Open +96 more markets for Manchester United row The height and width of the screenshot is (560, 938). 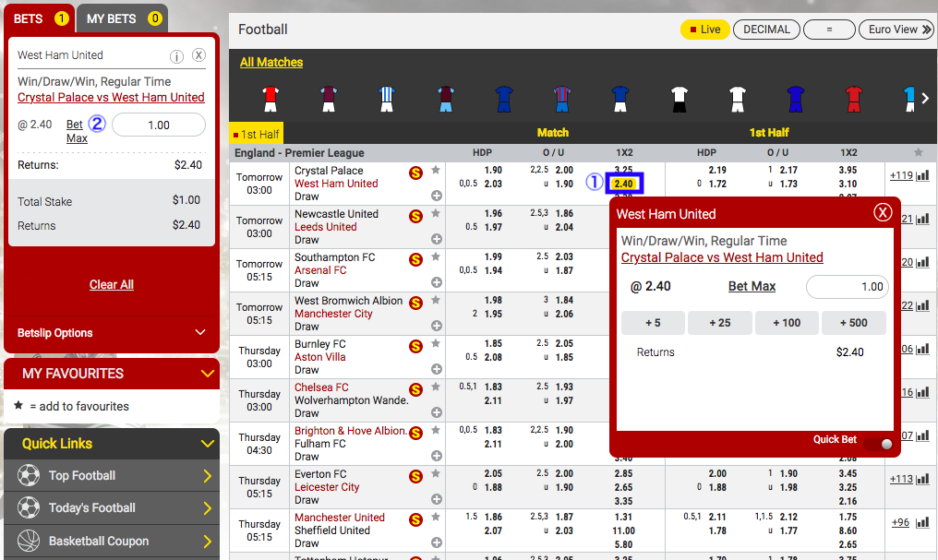pos(900,522)
